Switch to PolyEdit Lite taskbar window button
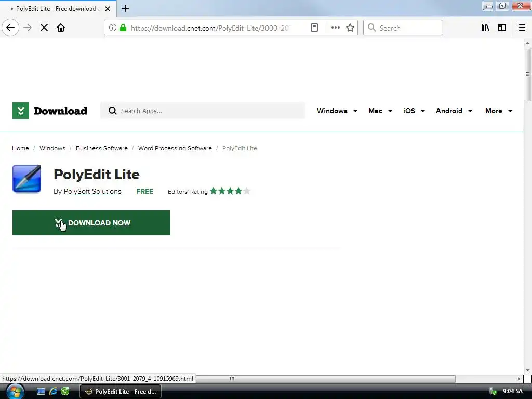Screen dimensions: 532x399 tap(121, 392)
